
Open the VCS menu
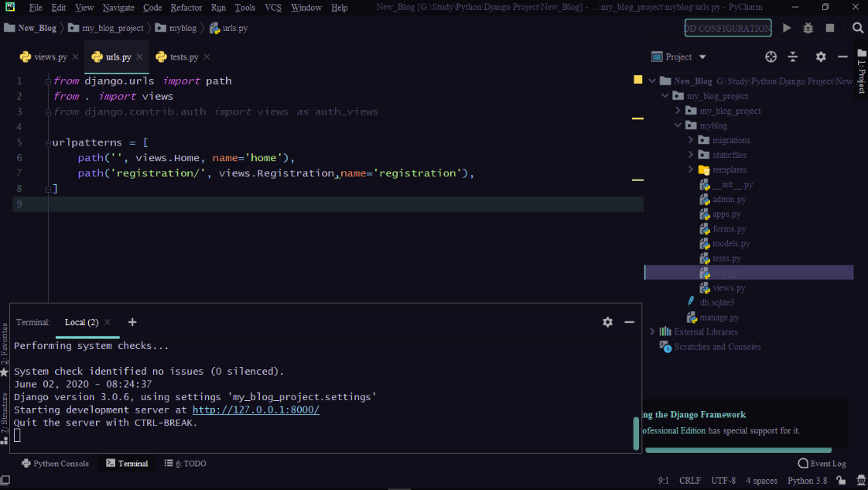coord(273,8)
